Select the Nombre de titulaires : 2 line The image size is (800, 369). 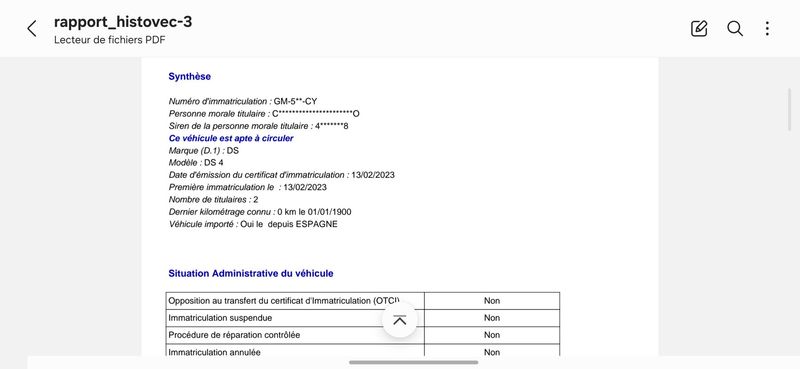pyautogui.click(x=213, y=200)
